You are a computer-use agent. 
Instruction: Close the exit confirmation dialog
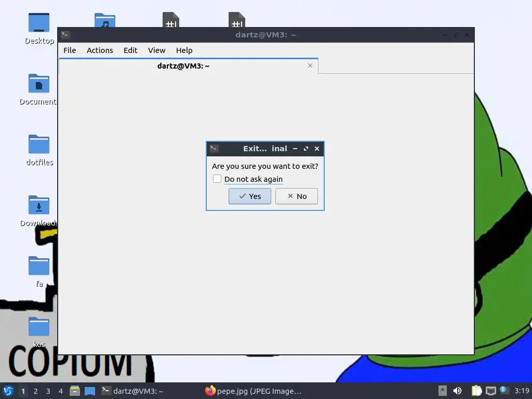(317, 149)
